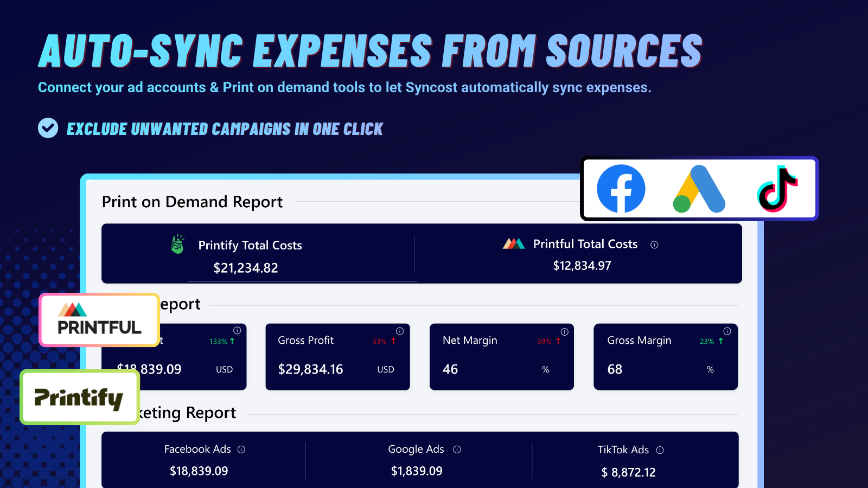Click the 33% change on Gross Profit

379,342
